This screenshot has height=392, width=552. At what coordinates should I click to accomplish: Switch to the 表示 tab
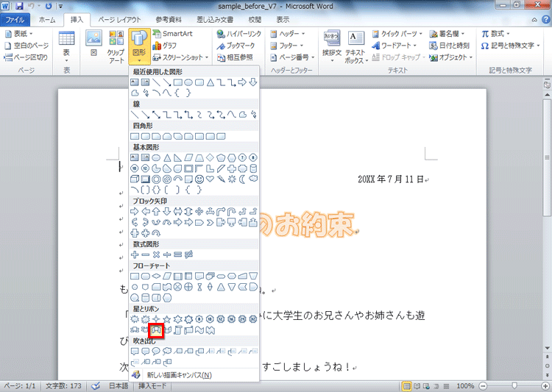[x=283, y=20]
